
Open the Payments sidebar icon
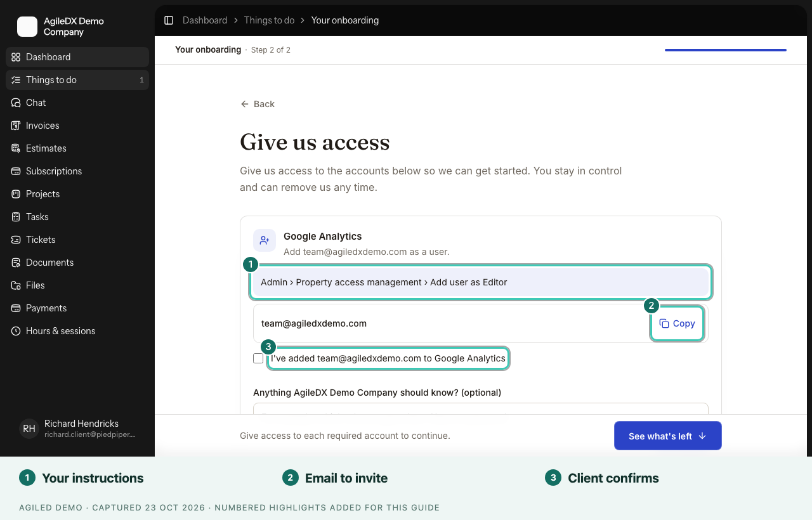(x=16, y=308)
